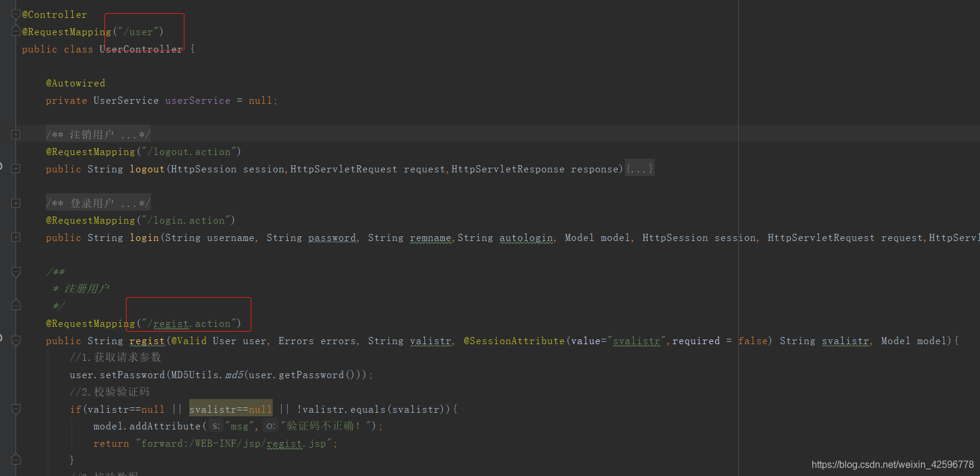Click the logout method name

click(x=147, y=169)
